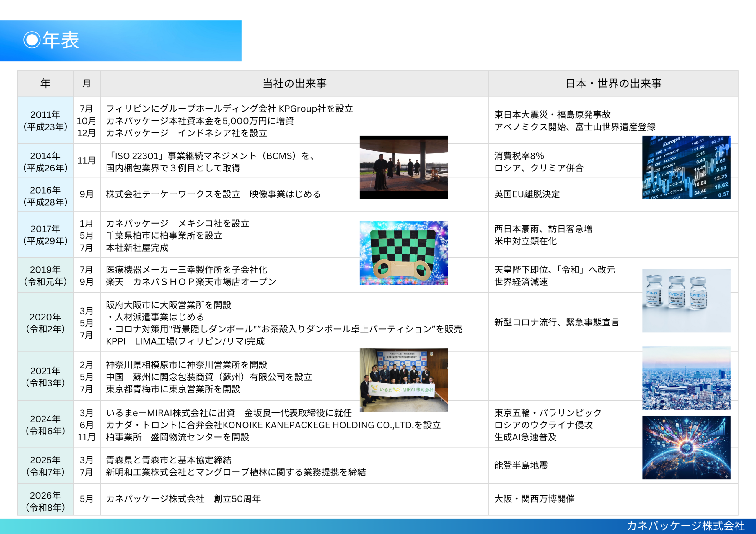Click the men in hakama photo

[403, 167]
